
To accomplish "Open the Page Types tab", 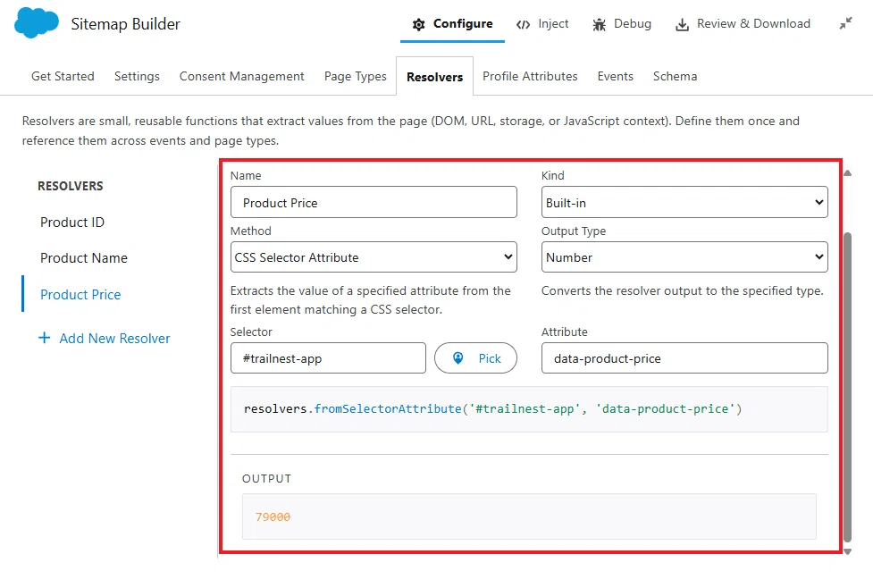I will [x=356, y=76].
